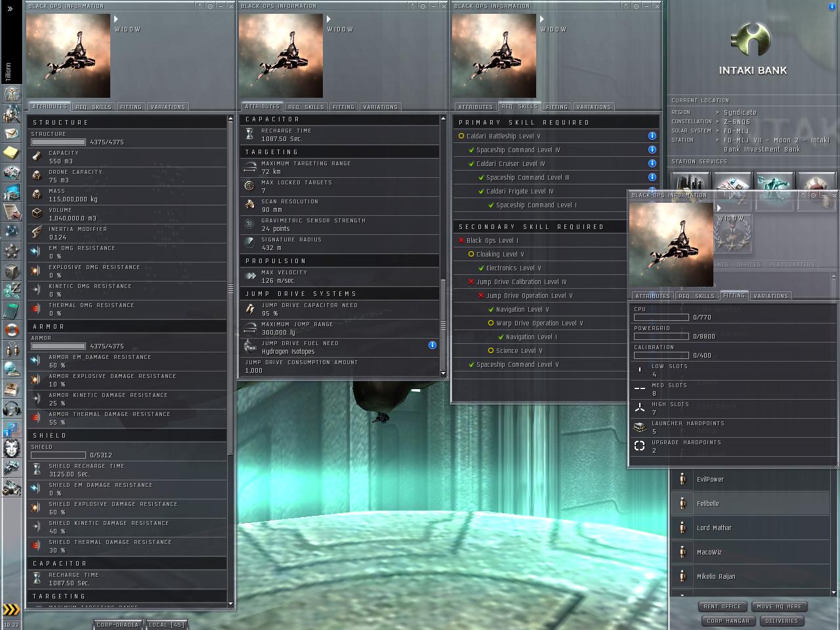
Task: Click the down arrow of the station member list scrollbar
Action: [834, 593]
